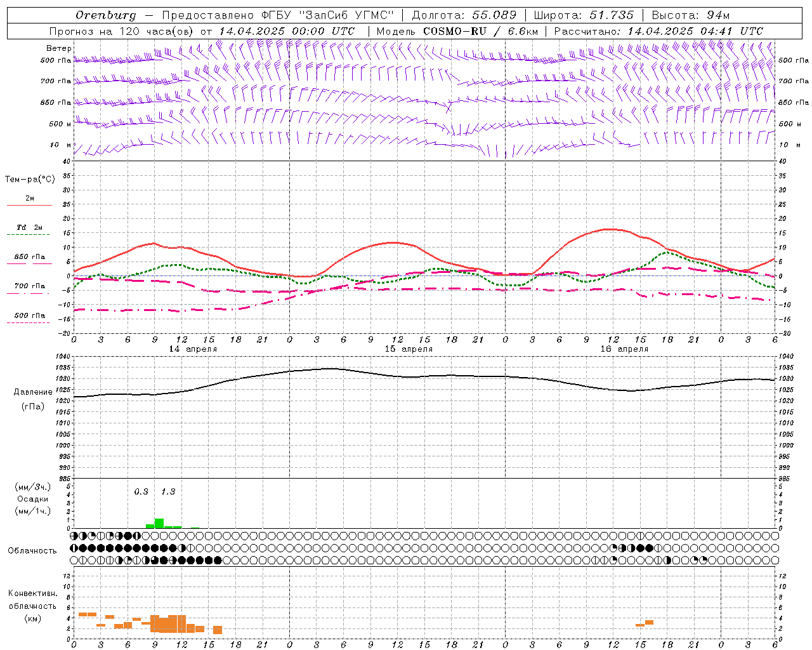
Task: Click the "Orenburg" station title
Action: 106,15
